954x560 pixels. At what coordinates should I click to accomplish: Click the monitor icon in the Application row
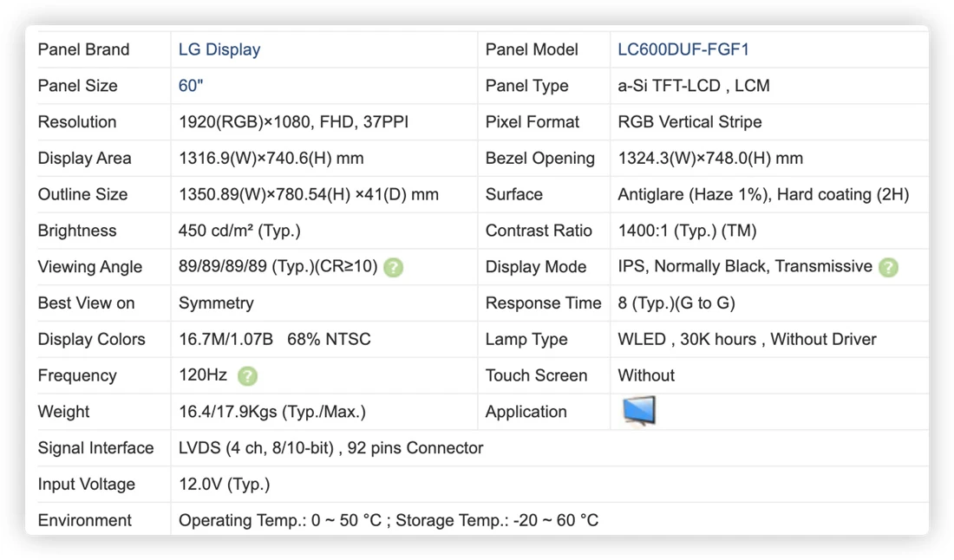tap(639, 411)
